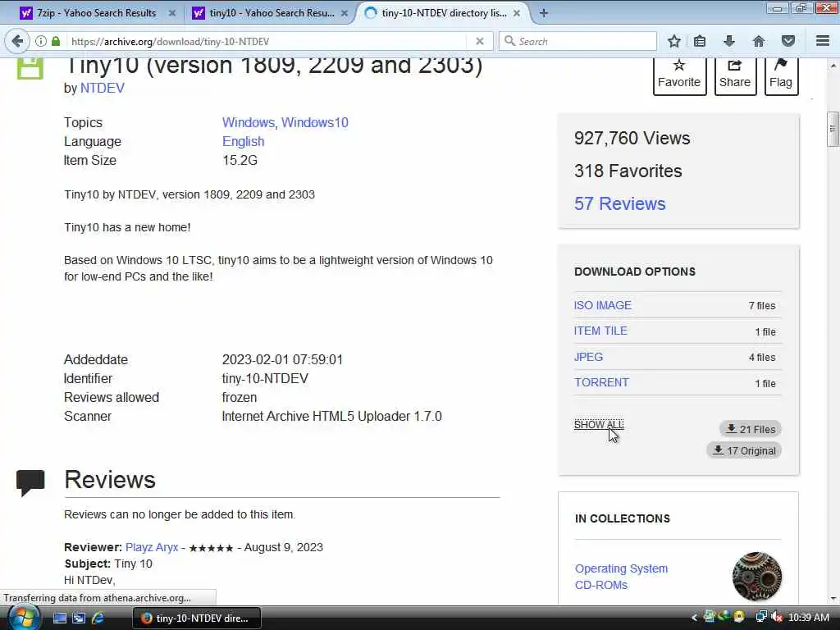Viewport: 840px width, 630px height.
Task: Open the Windows topic link
Action: [248, 123]
